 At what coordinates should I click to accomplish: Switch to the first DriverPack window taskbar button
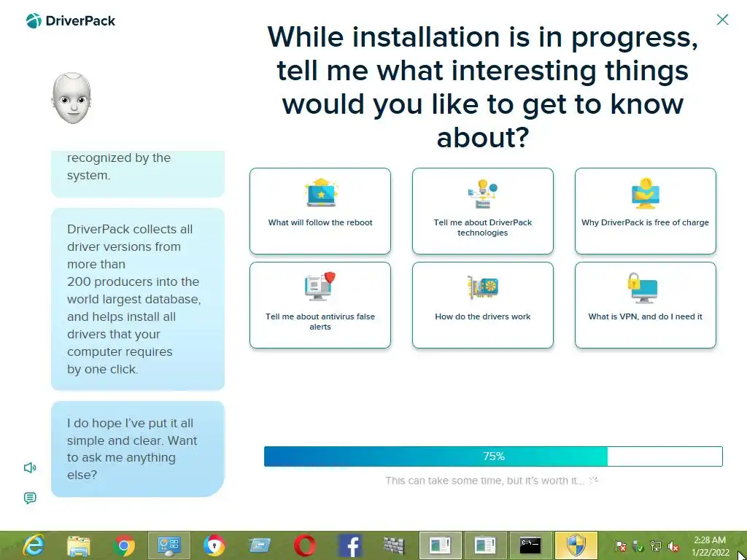[x=440, y=545]
